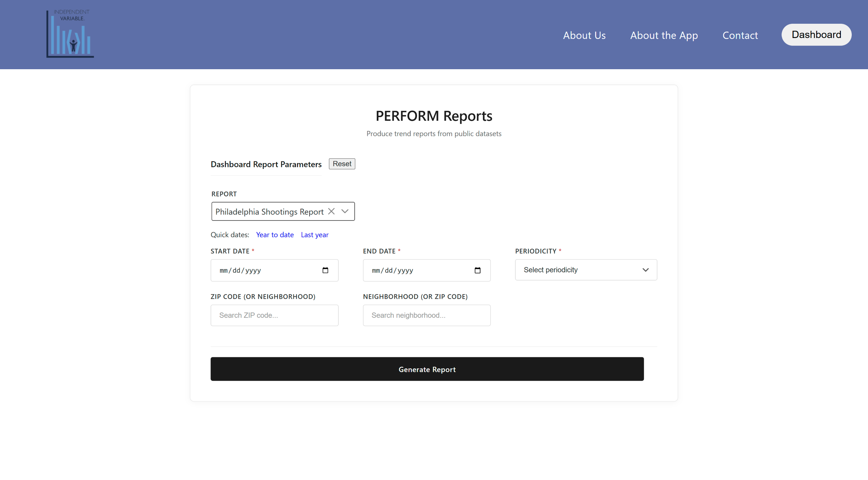
Task: Select the Last year quick link
Action: [314, 235]
